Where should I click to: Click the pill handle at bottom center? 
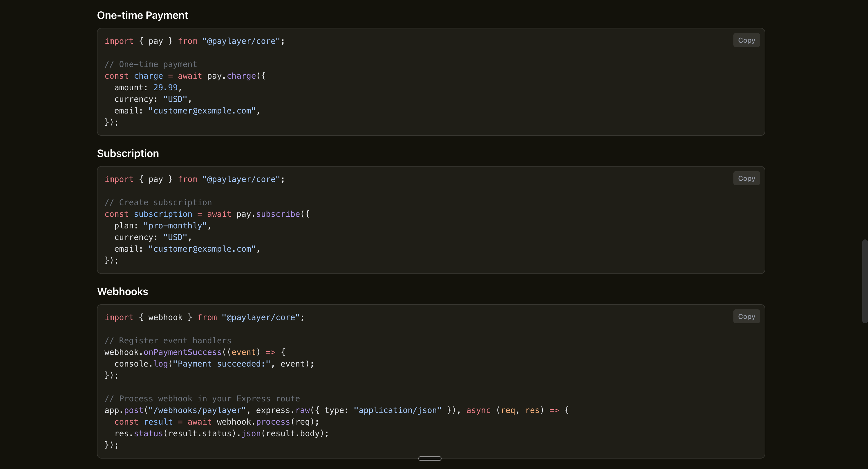click(430, 458)
